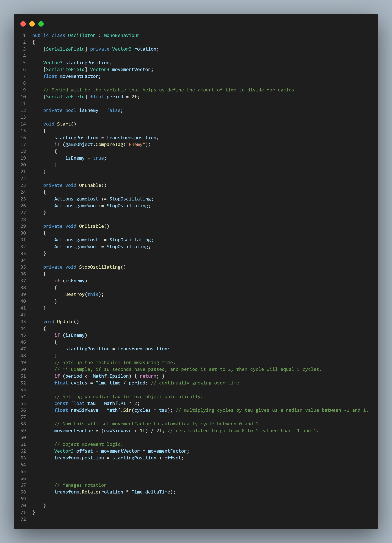Click line number 43 in the gutter
The height and width of the screenshot is (543, 392).
click(x=23, y=322)
